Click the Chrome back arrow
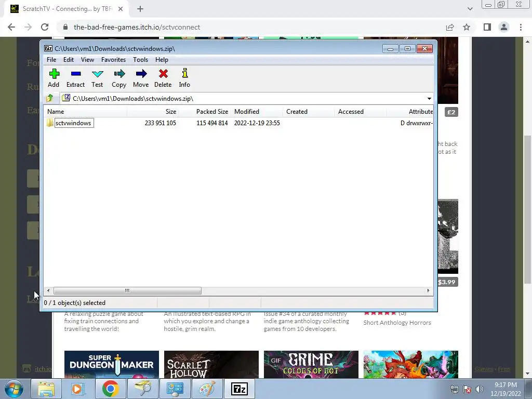Screen dimensions: 532x399 [11, 27]
